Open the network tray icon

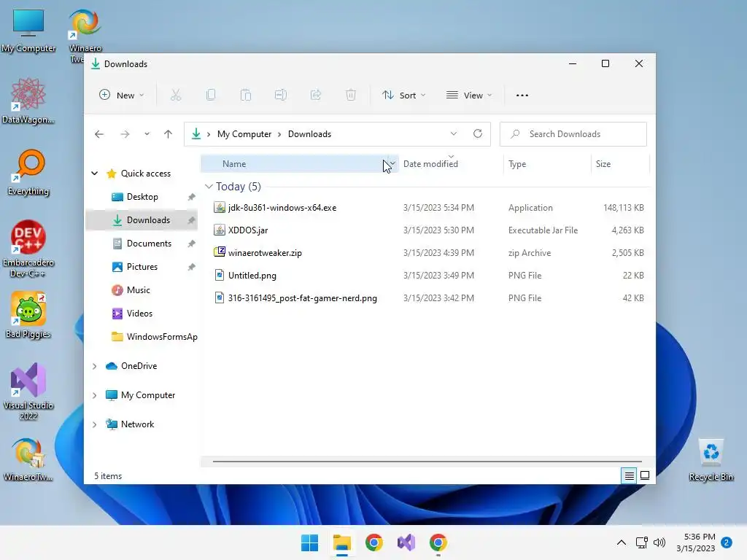pyautogui.click(x=642, y=542)
